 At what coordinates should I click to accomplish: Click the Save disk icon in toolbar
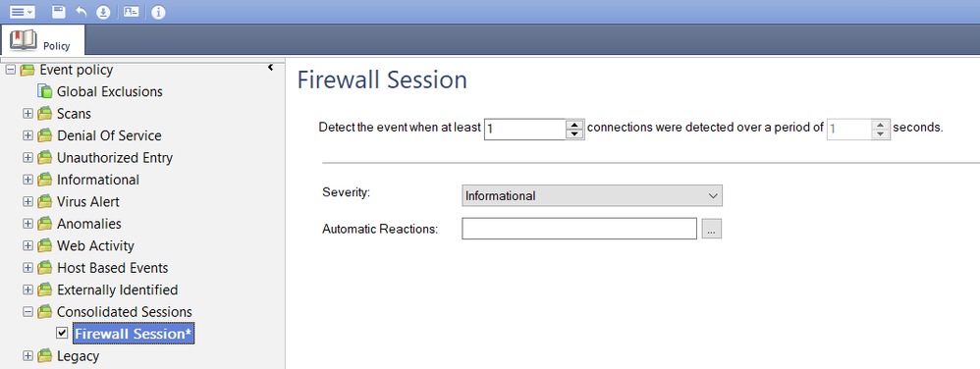58,11
